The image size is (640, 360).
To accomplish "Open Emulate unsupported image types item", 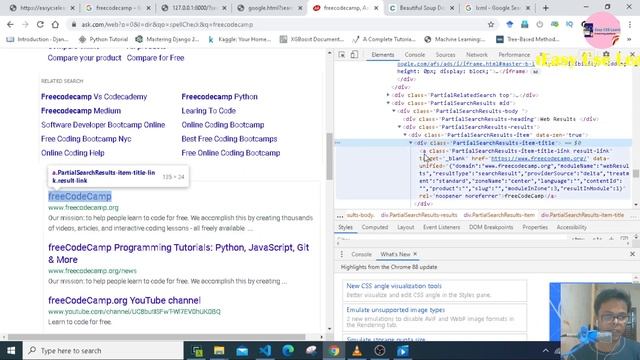I will tap(396, 310).
